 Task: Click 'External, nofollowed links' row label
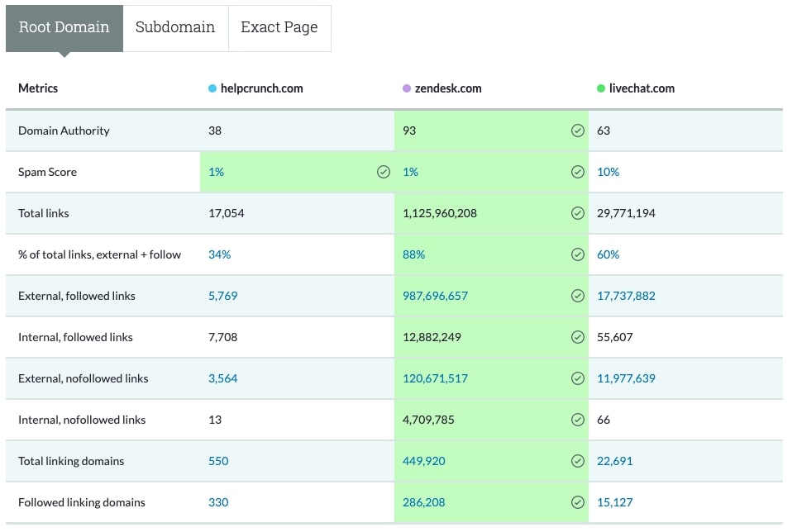[x=84, y=378]
